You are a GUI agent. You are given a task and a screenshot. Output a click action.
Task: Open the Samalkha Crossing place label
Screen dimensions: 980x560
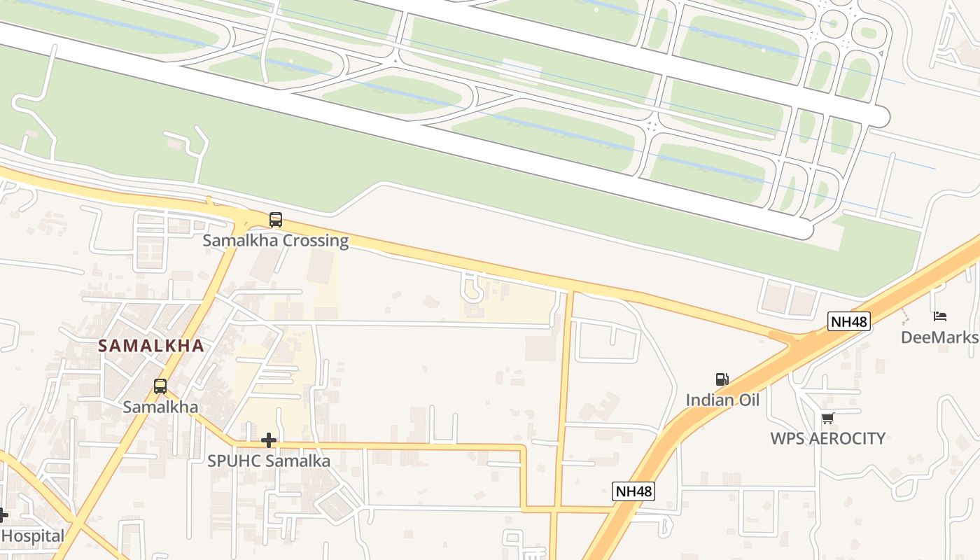276,241
